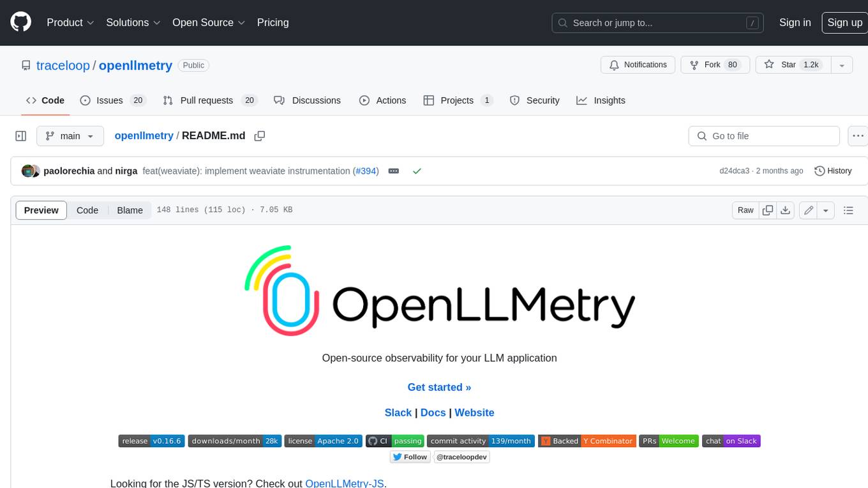Click the PRs Welcome badge

[669, 441]
